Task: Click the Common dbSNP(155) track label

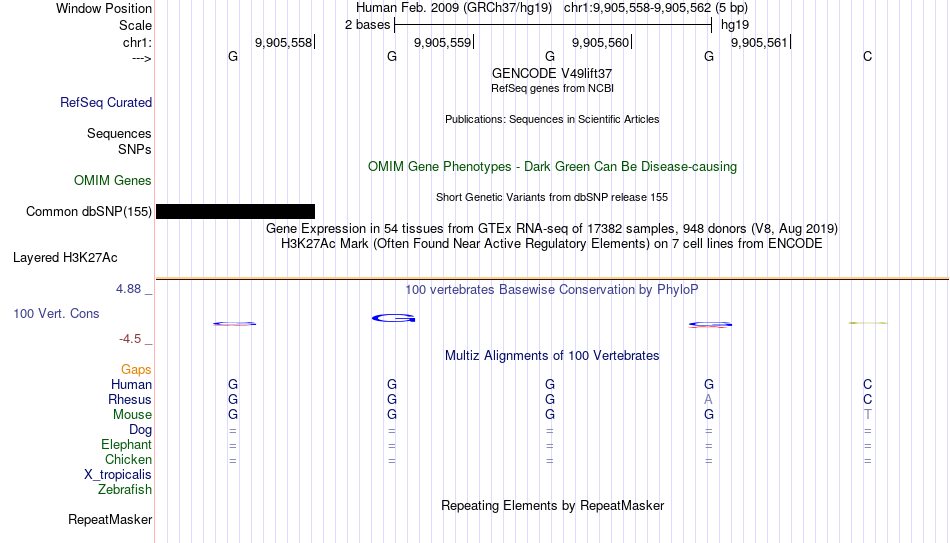Action: pyautogui.click(x=89, y=212)
